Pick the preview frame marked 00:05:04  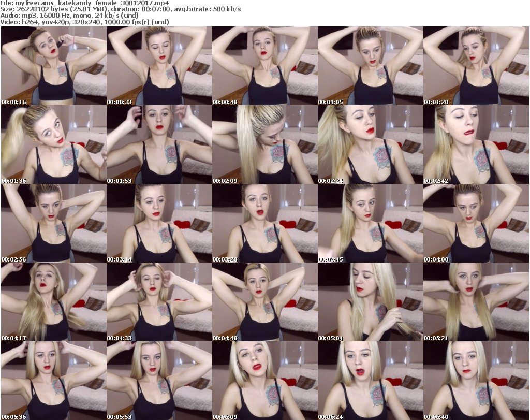370,302
